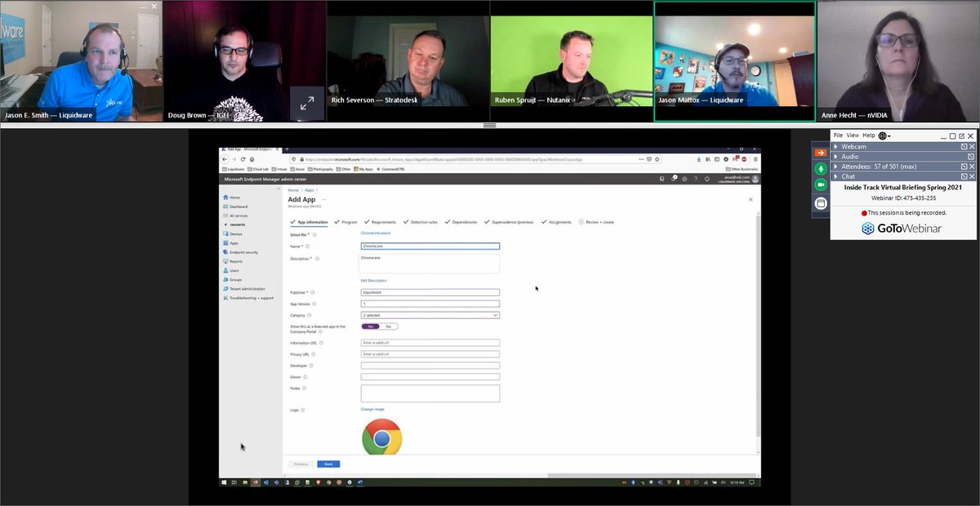Open the Category dropdown showing 2 selected
The height and width of the screenshot is (506, 980).
[430, 315]
